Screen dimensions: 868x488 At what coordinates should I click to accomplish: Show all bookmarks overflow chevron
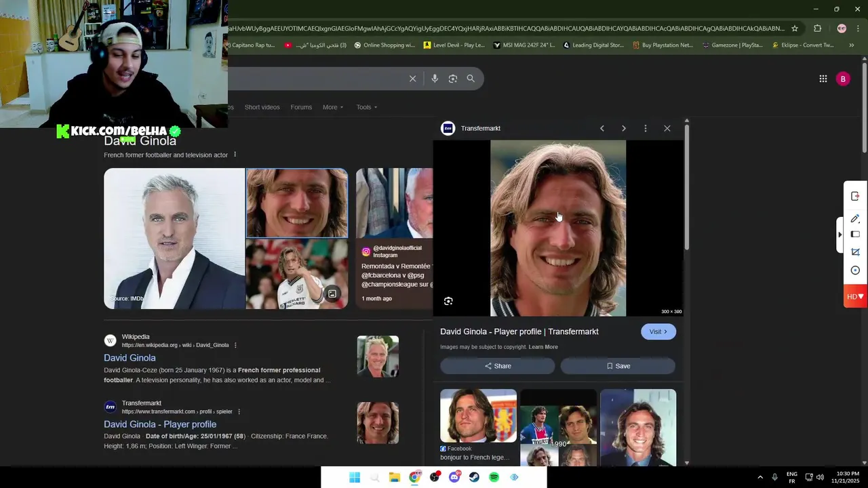852,45
